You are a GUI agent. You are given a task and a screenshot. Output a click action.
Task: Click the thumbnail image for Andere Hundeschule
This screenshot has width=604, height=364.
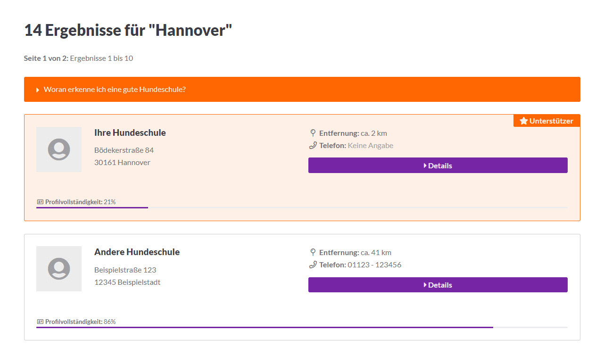tap(58, 269)
